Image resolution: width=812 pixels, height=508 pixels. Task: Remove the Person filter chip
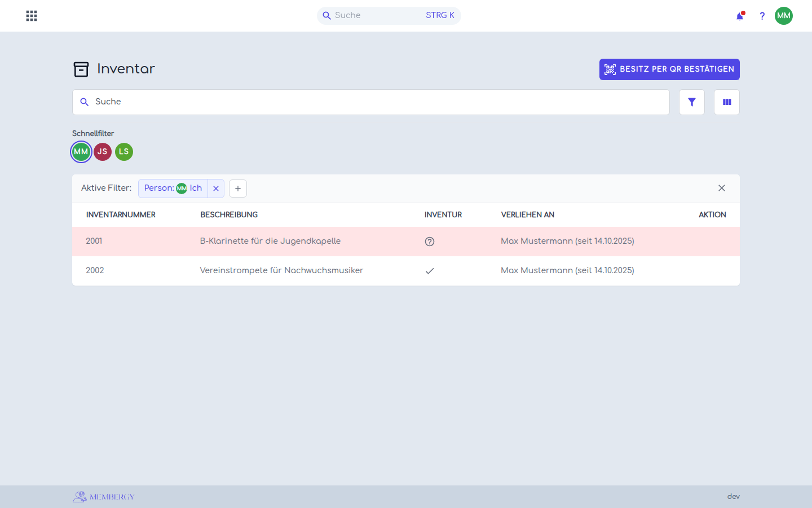pyautogui.click(x=216, y=189)
